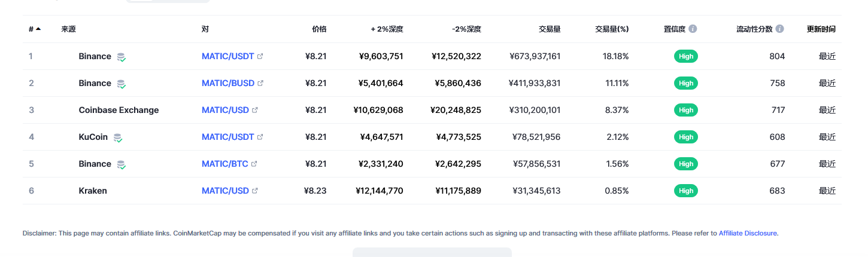Viewport: 868px width, 257px height.
Task: Sort by the +2%深度 column header
Action: click(x=387, y=29)
